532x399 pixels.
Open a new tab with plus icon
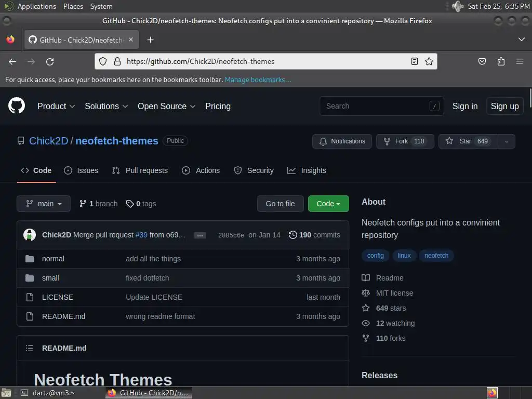pos(150,40)
